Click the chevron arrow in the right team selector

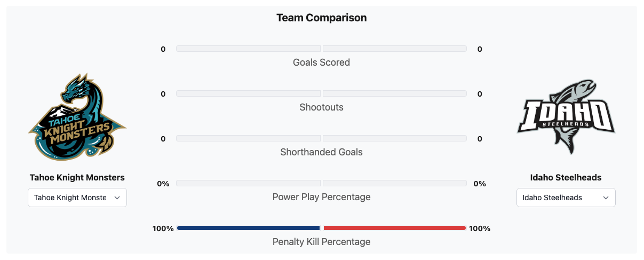coord(606,198)
